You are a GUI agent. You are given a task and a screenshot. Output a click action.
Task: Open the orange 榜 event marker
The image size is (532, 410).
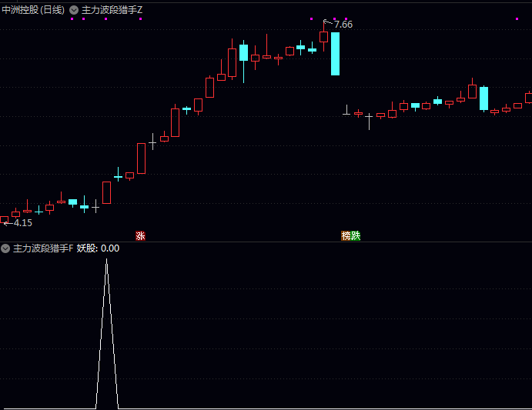click(x=346, y=235)
